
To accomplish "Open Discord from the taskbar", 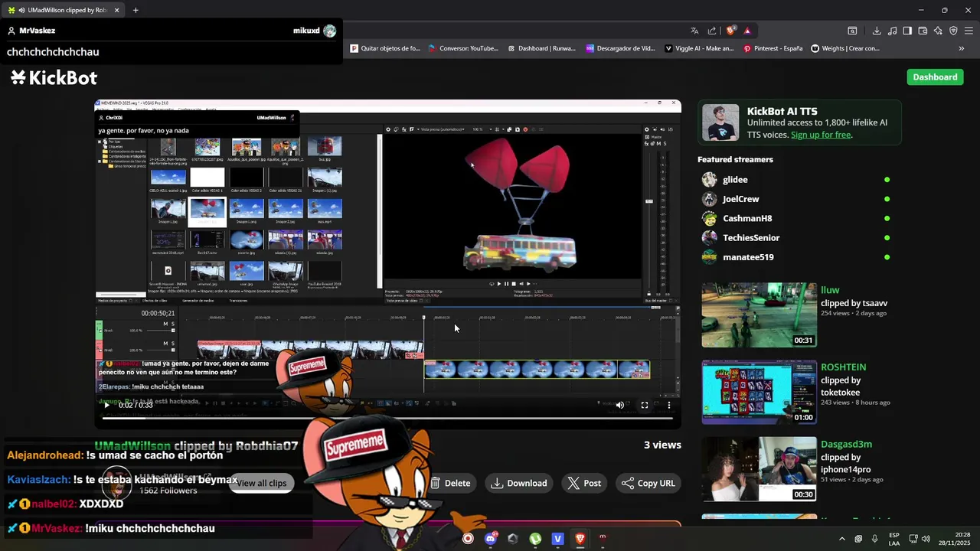I will click(491, 539).
